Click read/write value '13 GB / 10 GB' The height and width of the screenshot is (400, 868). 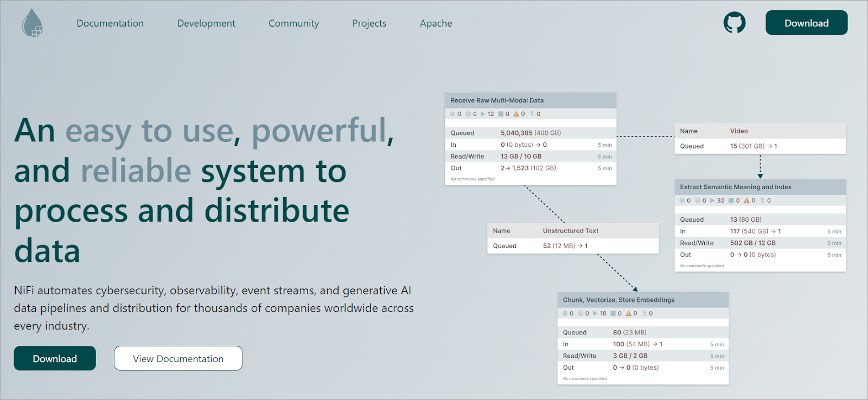521,156
